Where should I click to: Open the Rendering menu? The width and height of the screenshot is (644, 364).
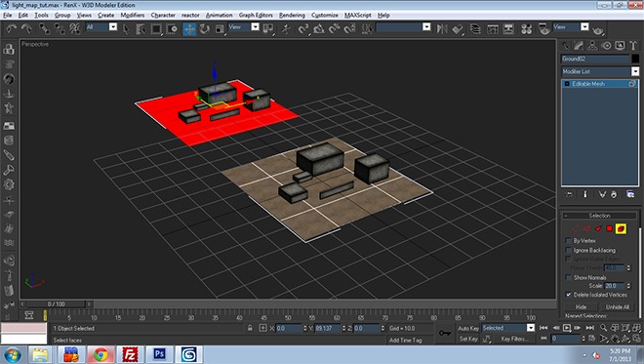(292, 16)
